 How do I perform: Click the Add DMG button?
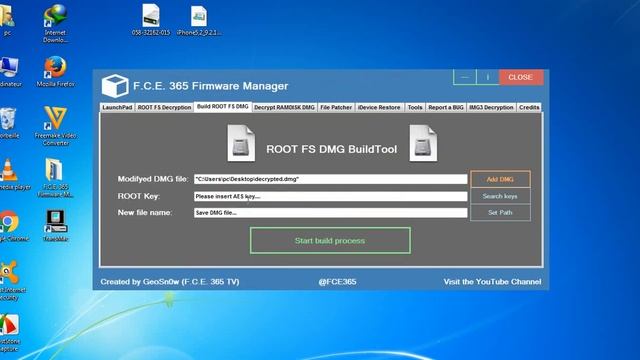click(x=500, y=179)
